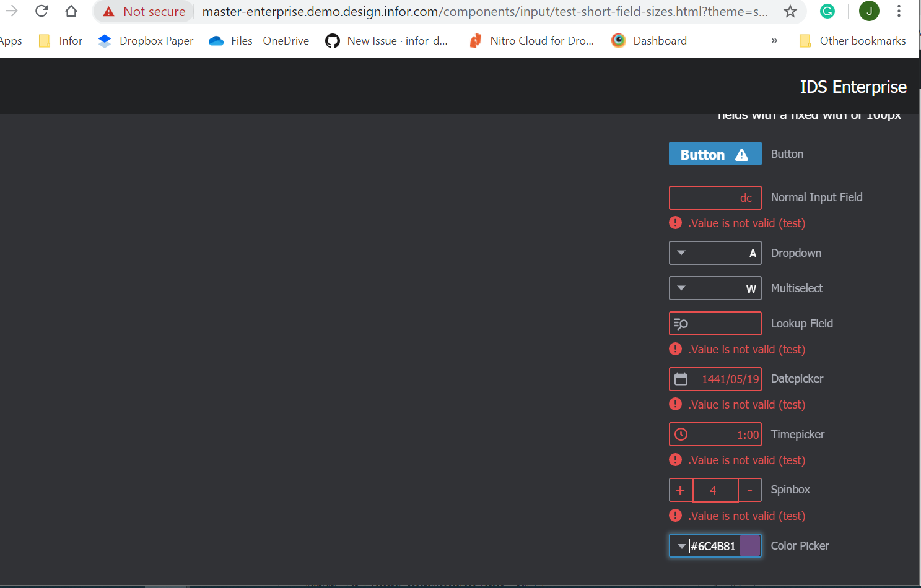Click the error icon below Spinbox

tap(676, 516)
